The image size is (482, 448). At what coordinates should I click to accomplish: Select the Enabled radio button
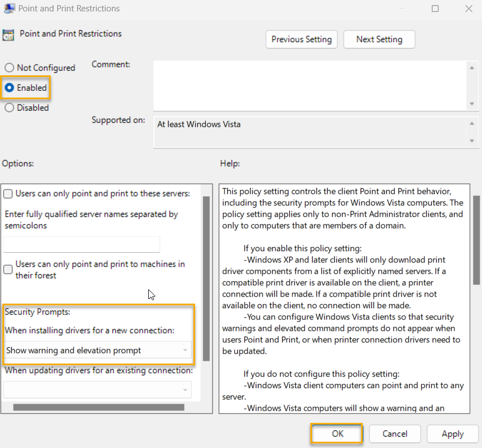(9, 87)
